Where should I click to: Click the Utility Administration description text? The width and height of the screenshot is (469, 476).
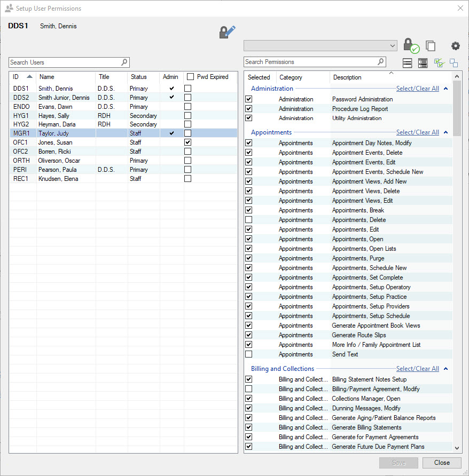point(356,118)
